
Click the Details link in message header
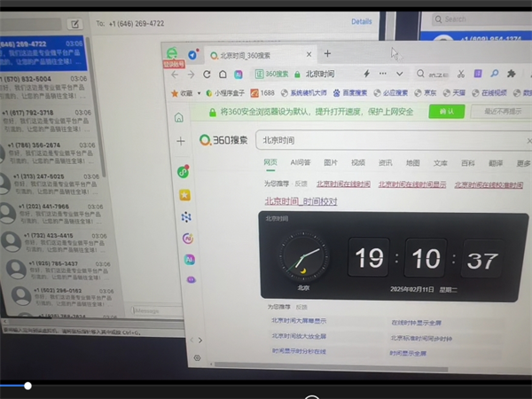pos(362,21)
